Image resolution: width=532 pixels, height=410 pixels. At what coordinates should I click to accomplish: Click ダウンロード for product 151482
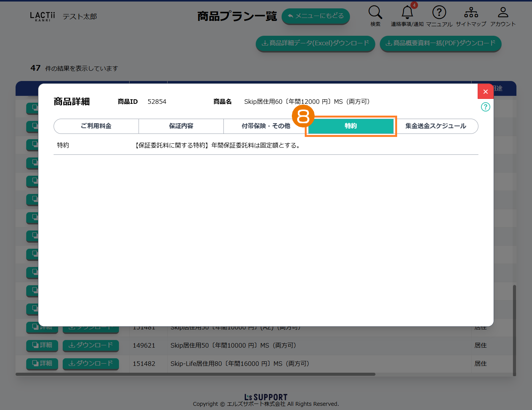90,363
